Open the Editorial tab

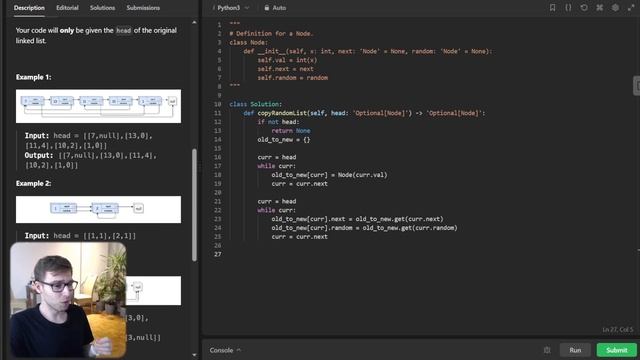click(67, 8)
